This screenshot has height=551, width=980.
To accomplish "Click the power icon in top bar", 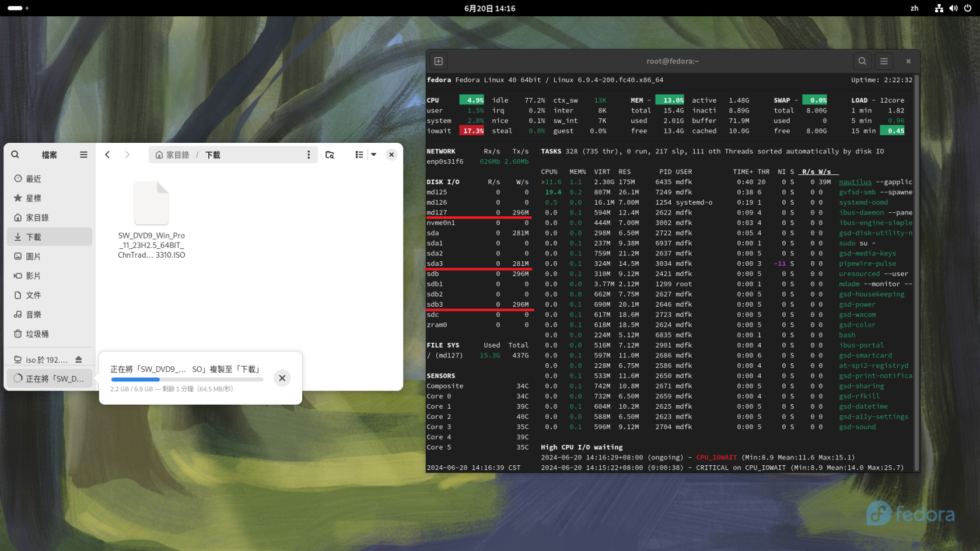I will coord(968,8).
